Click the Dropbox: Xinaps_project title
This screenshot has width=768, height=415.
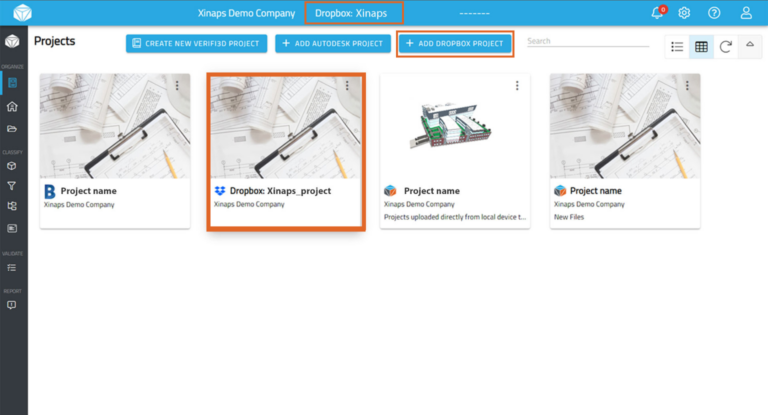tap(280, 191)
